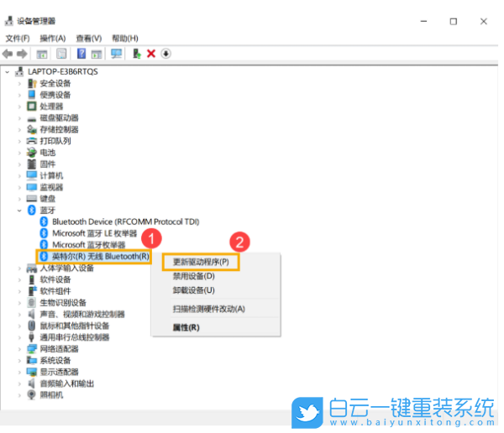504x433 pixels.
Task: Click the mouse icon next to 鼠标和其他指针设备
Action: 32,326
